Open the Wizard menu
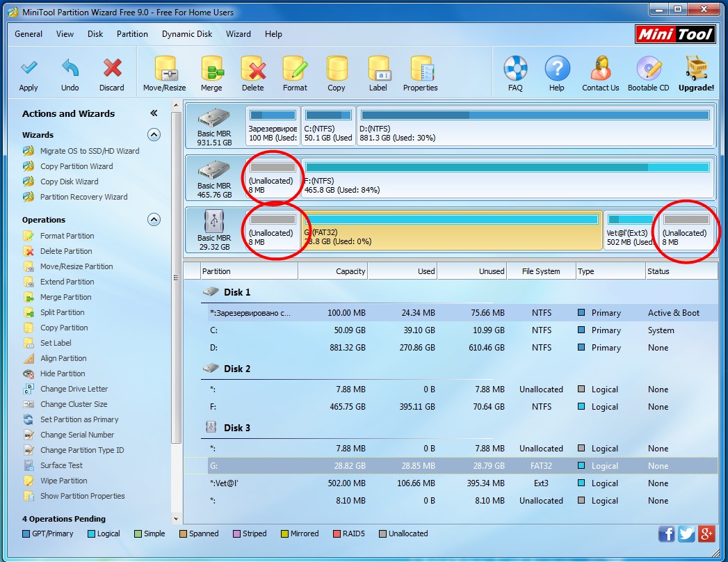Screen dimensions: 728x562 [x=238, y=34]
